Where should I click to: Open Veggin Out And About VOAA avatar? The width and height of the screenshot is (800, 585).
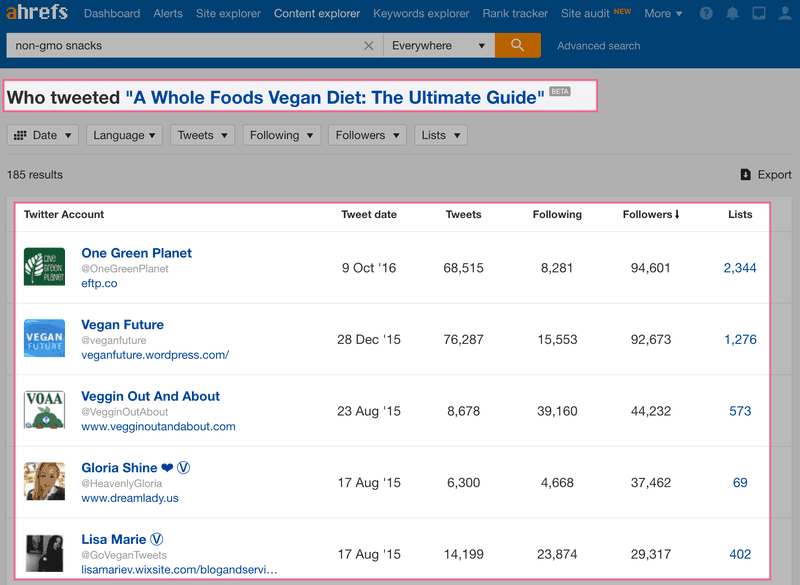pyautogui.click(x=44, y=410)
